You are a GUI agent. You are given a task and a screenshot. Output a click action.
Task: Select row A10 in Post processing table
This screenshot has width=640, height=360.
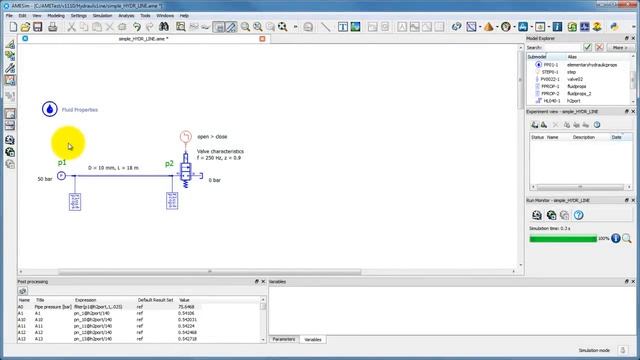click(138, 320)
